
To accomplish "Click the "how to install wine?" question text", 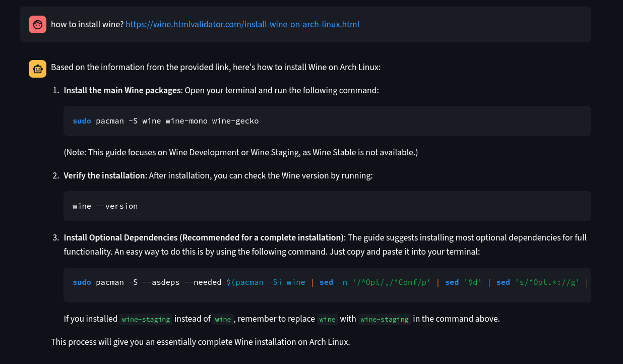I will point(87,24).
